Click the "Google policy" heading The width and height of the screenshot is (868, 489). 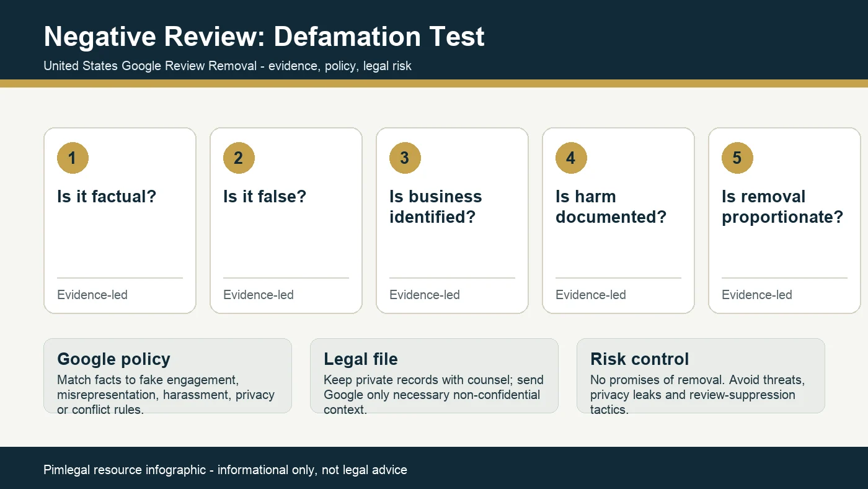tap(113, 359)
